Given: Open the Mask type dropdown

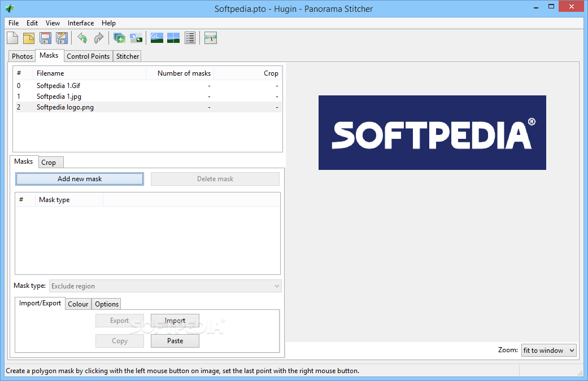Looking at the screenshot, I should coord(165,286).
